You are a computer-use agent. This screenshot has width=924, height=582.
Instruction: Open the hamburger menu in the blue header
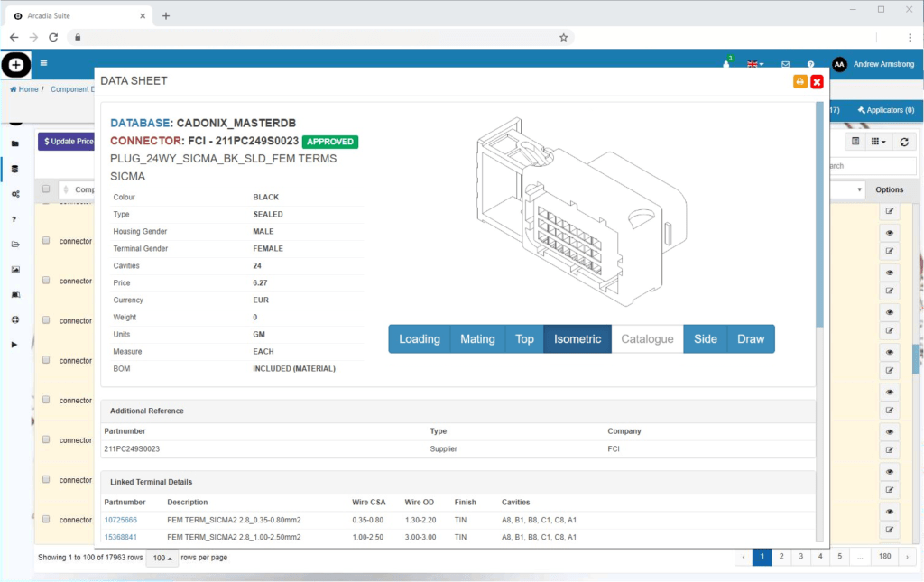point(43,63)
